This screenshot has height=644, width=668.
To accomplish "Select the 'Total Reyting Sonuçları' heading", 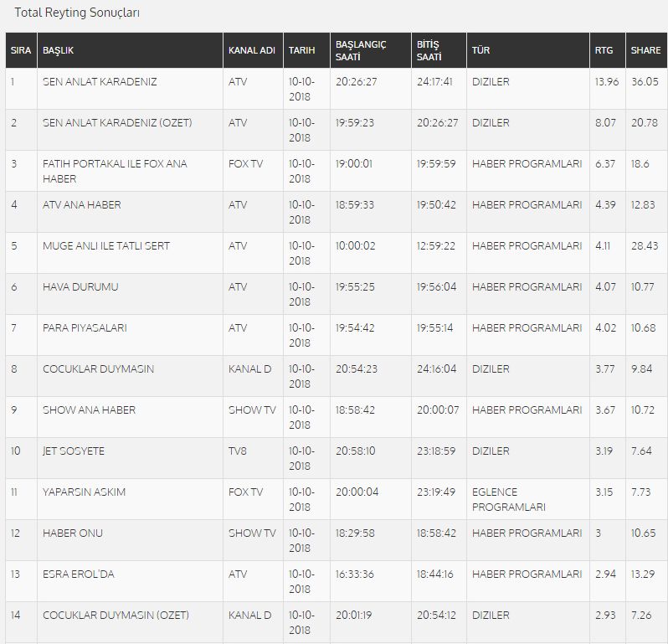I will coord(77,13).
